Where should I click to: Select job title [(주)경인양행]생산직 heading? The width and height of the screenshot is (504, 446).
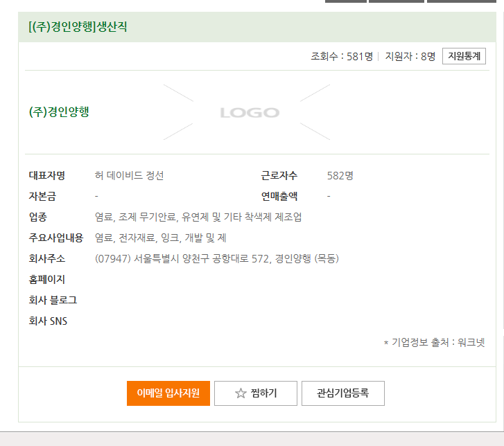point(78,26)
